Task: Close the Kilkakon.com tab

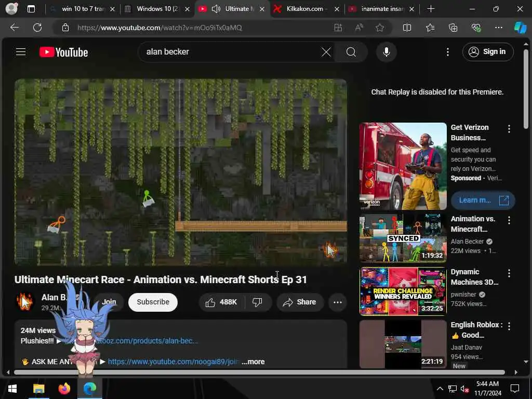Action: click(x=337, y=9)
